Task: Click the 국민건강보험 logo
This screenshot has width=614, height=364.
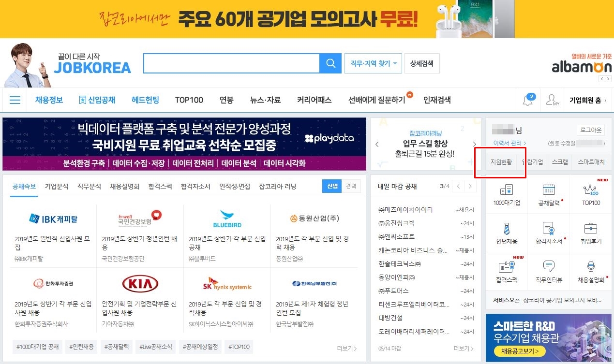Action: 140,218
